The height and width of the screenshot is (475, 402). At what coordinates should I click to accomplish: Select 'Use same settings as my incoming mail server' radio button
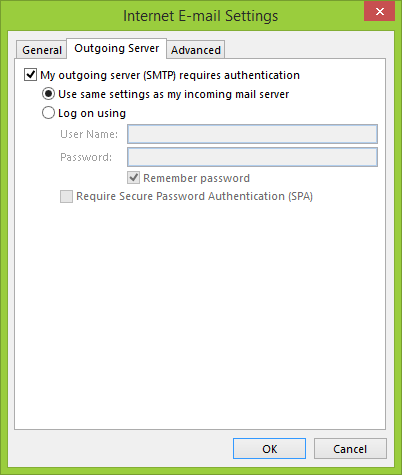[x=48, y=94]
